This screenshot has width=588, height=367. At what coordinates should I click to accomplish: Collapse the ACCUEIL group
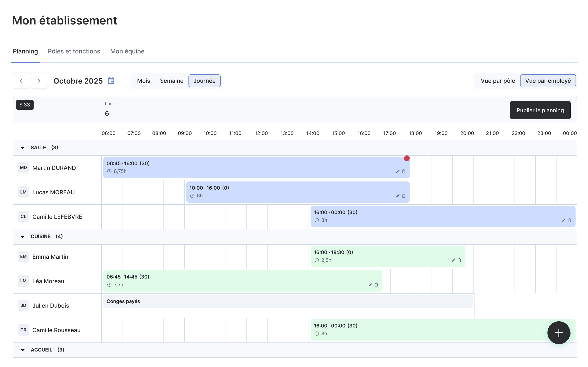(23, 350)
